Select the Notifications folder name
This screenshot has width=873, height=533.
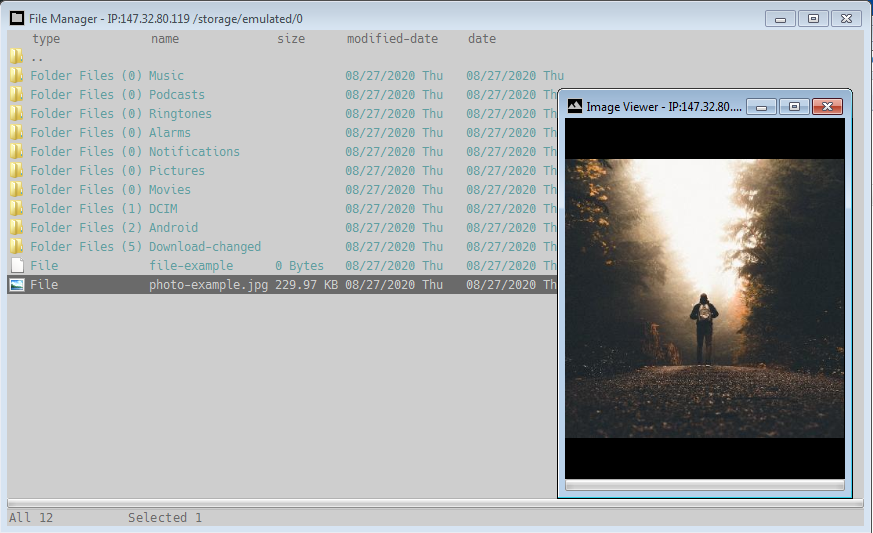click(x=194, y=151)
